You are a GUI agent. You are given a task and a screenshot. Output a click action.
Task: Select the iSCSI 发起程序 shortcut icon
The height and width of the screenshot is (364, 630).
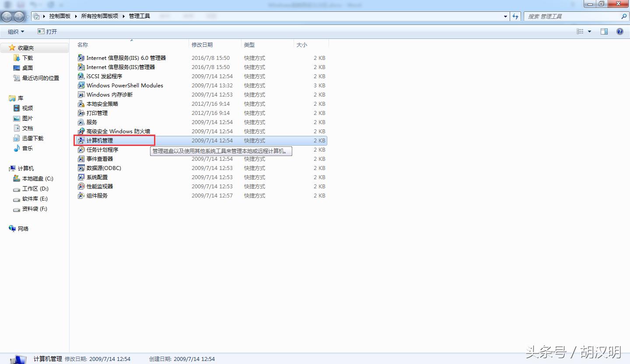point(81,76)
